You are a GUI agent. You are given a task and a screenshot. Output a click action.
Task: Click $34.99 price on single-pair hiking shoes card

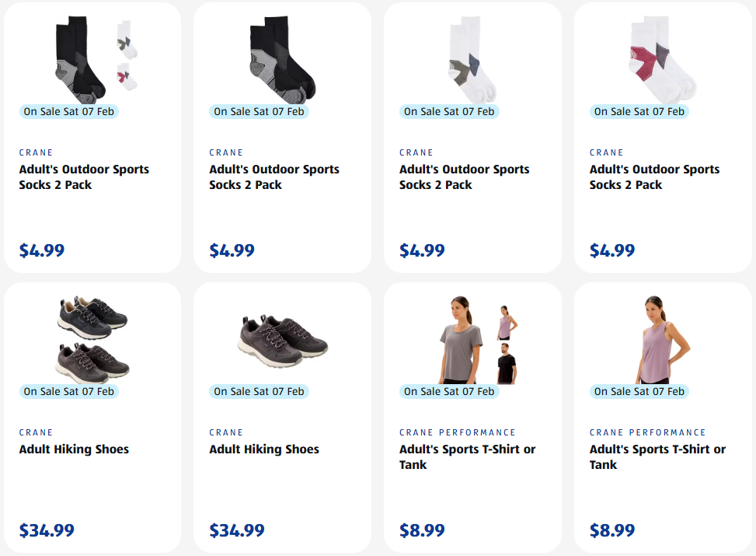tap(237, 530)
